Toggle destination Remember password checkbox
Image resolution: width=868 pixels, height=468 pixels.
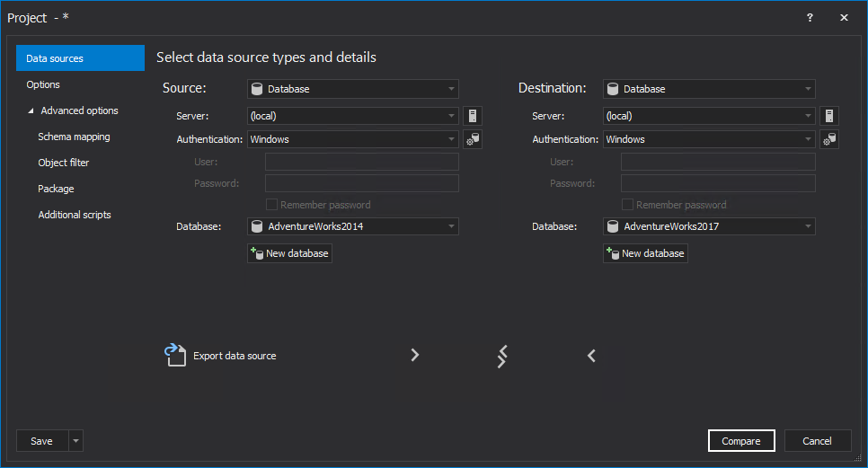point(628,205)
